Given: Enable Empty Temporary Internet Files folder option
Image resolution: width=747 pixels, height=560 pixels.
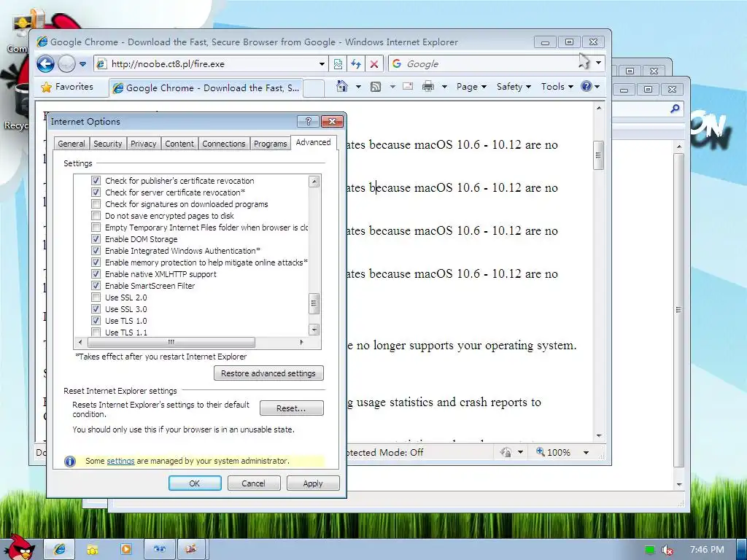Looking at the screenshot, I should [96, 227].
